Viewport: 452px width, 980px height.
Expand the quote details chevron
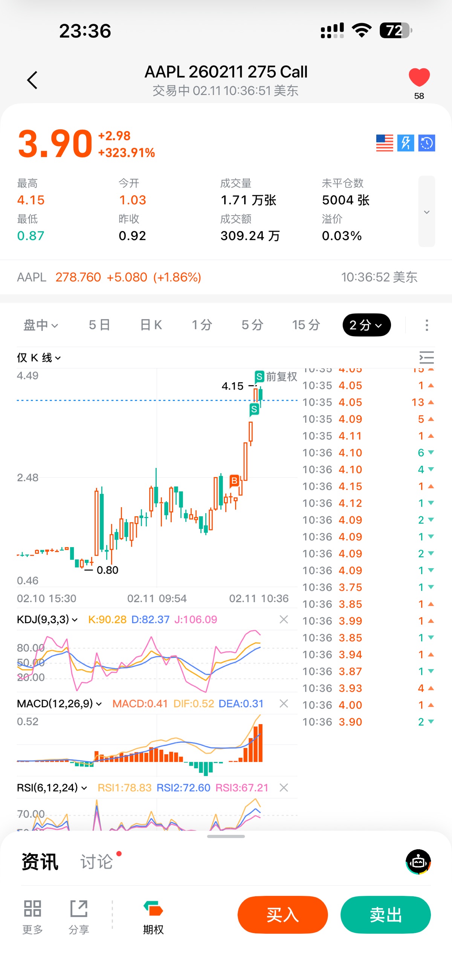426,212
